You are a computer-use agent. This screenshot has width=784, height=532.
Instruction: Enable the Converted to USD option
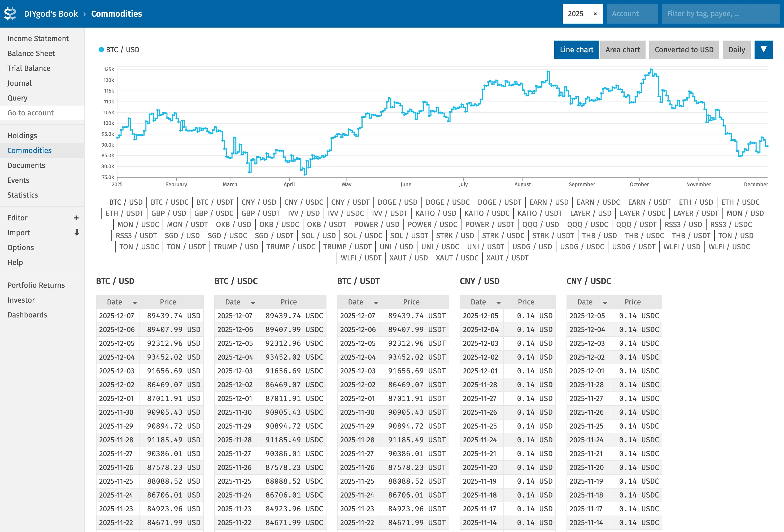[x=684, y=50]
